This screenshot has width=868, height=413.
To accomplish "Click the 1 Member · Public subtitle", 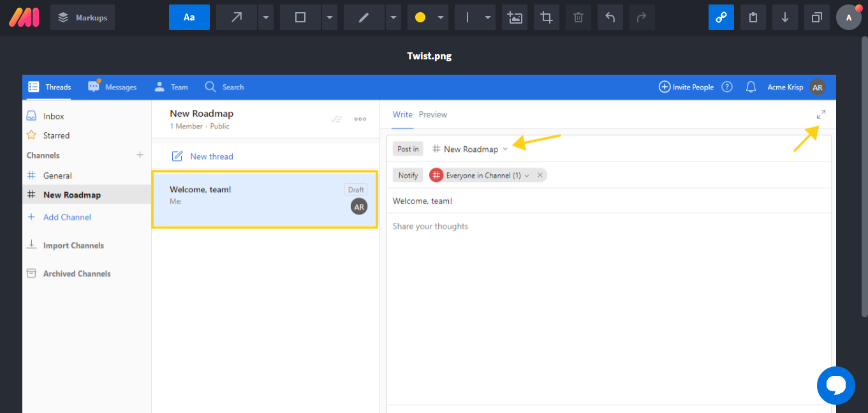I will 200,126.
